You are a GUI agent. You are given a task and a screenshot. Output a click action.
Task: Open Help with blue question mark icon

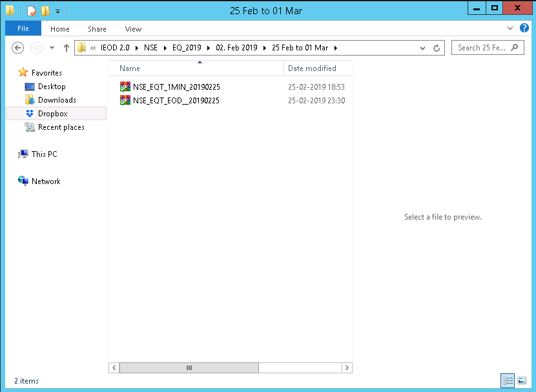pos(524,28)
